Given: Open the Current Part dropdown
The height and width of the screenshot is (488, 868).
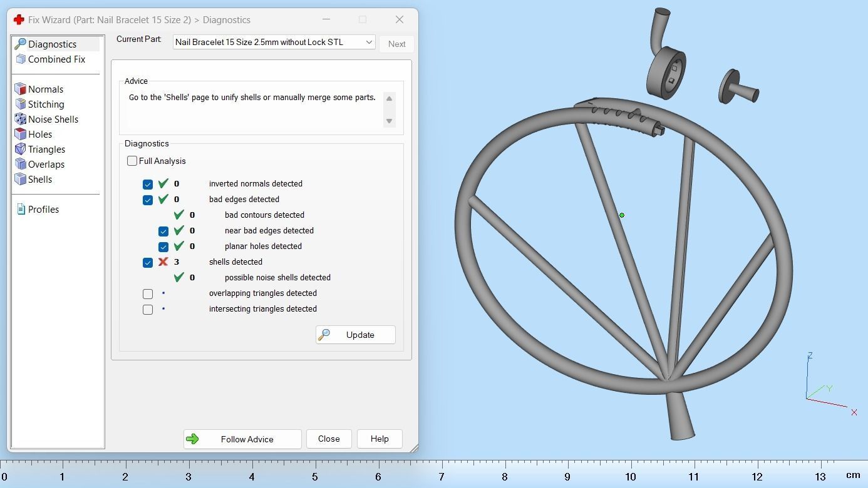Looking at the screenshot, I should click(274, 42).
